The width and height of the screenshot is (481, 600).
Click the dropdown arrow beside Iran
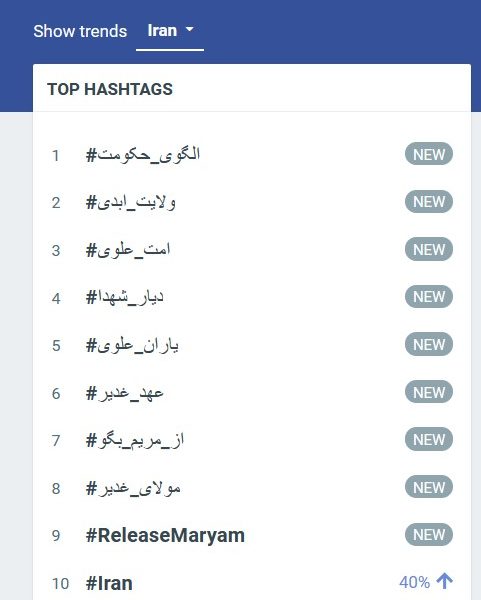[189, 29]
